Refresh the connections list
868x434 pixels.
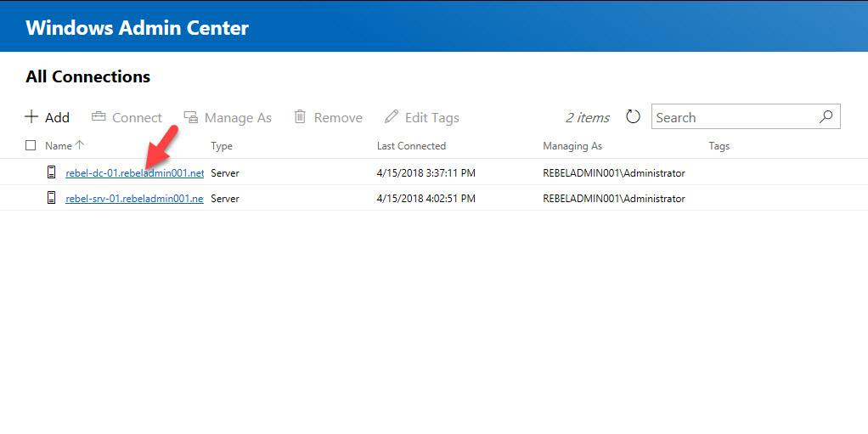coord(633,117)
